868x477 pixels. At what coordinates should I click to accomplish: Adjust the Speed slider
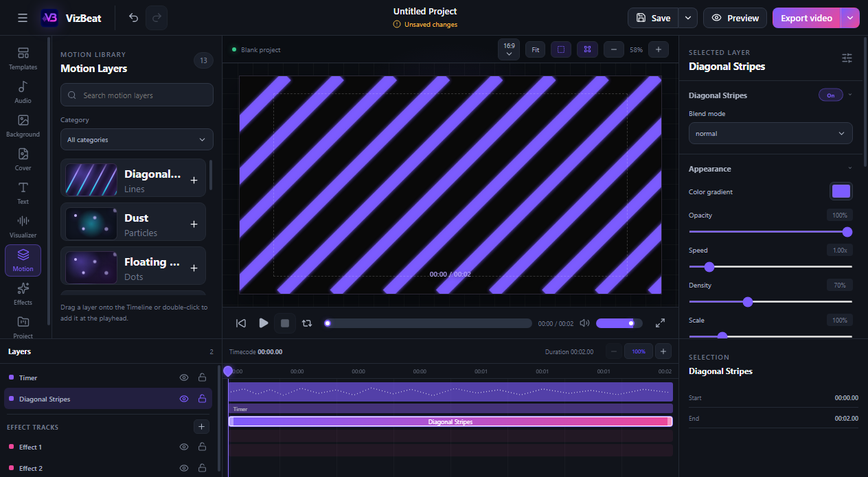tap(770, 267)
